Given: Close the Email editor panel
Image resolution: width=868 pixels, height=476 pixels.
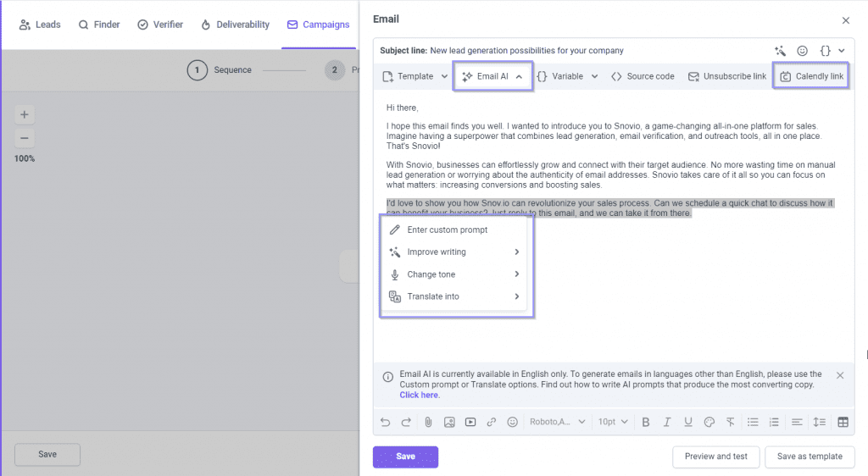Looking at the screenshot, I should [x=845, y=20].
